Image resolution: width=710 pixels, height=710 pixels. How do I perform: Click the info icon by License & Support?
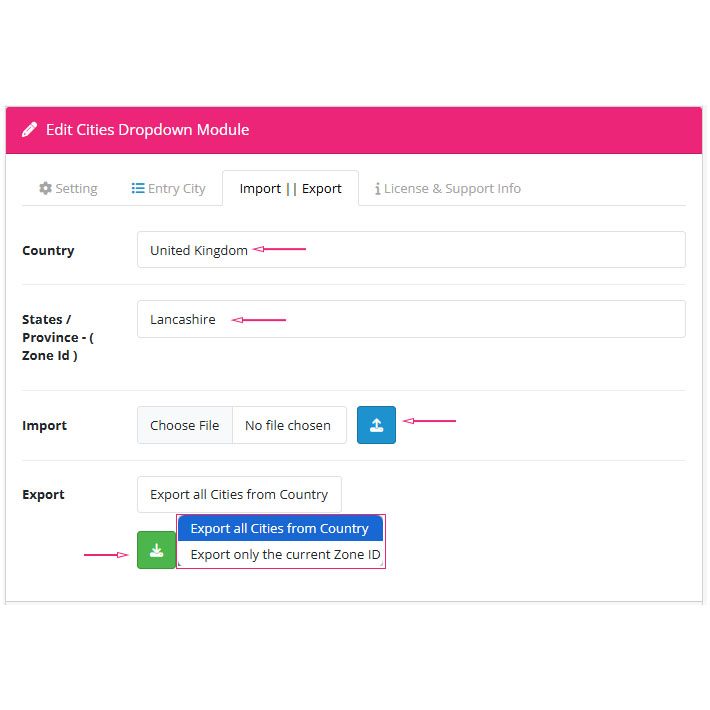(x=377, y=188)
